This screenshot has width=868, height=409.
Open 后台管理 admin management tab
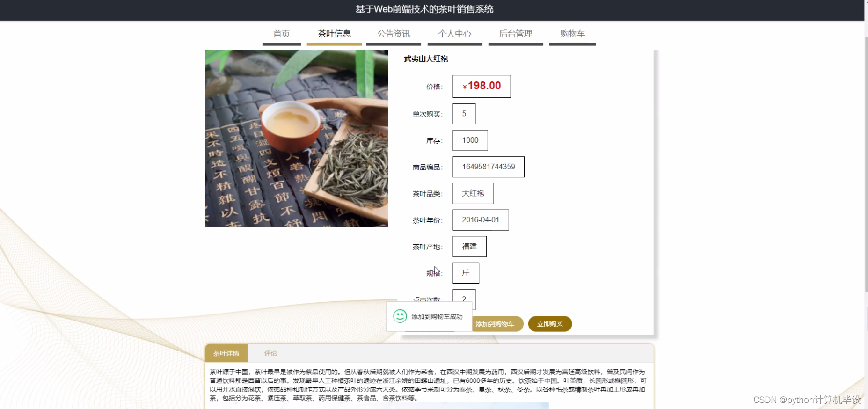(x=516, y=34)
